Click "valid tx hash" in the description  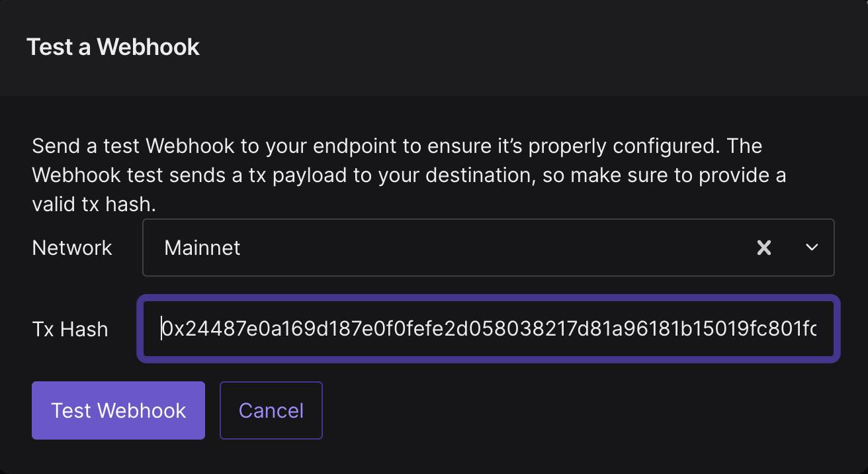pos(94,205)
